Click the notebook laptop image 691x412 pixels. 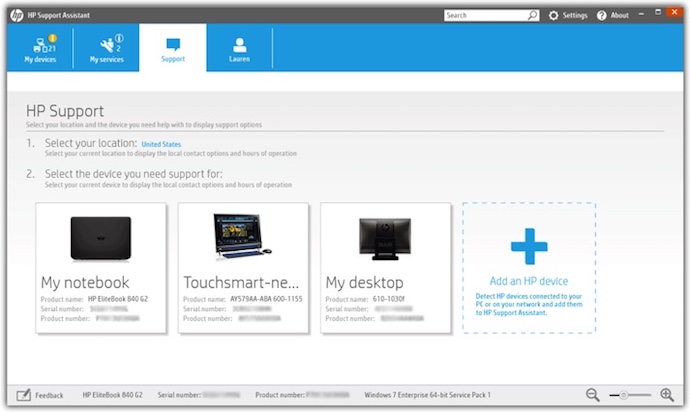(101, 238)
